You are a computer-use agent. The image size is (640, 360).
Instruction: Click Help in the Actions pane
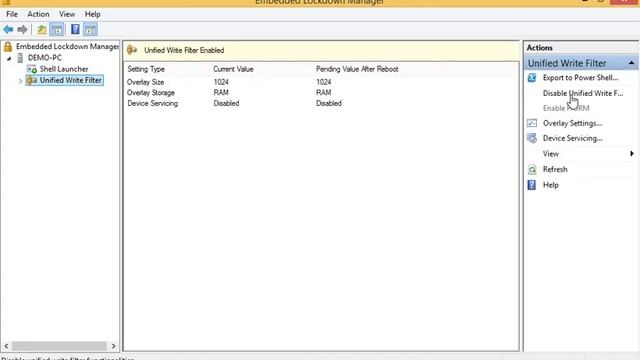point(551,185)
